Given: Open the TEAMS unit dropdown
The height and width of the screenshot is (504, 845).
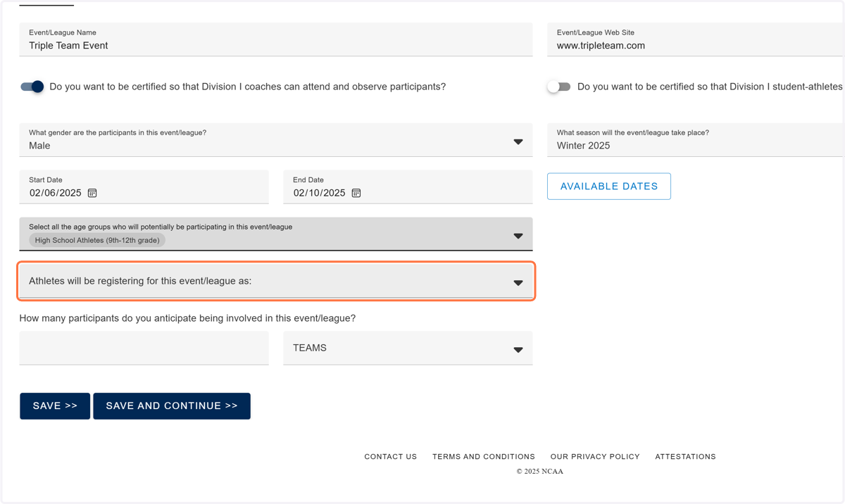Looking at the screenshot, I should point(408,348).
